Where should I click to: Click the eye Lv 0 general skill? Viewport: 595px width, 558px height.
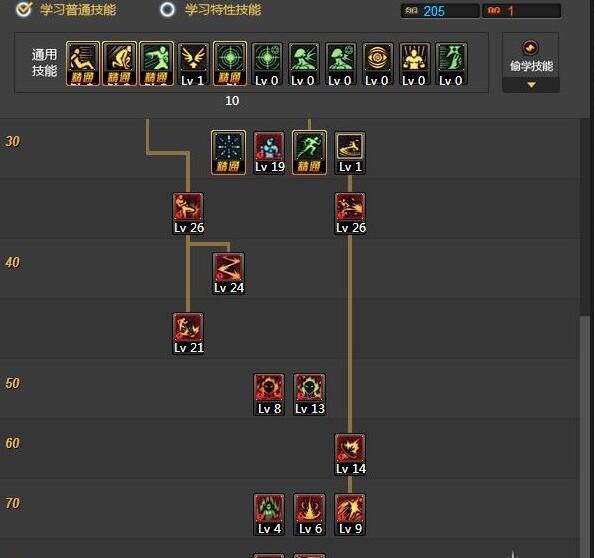pos(377,64)
